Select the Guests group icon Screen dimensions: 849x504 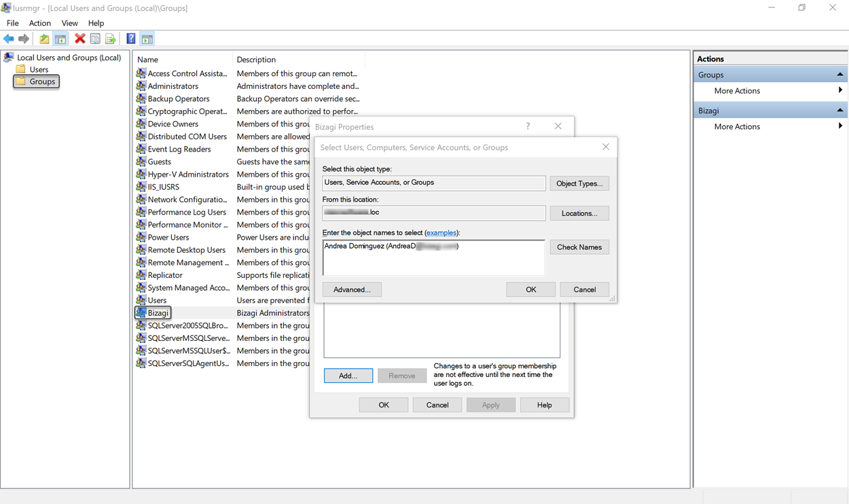pos(141,162)
